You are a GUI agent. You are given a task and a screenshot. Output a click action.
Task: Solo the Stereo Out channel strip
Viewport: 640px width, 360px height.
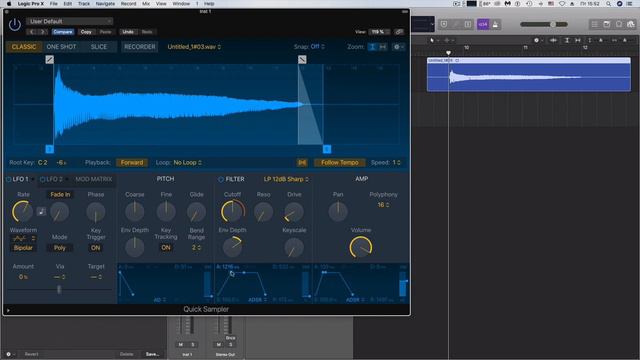click(x=230, y=344)
